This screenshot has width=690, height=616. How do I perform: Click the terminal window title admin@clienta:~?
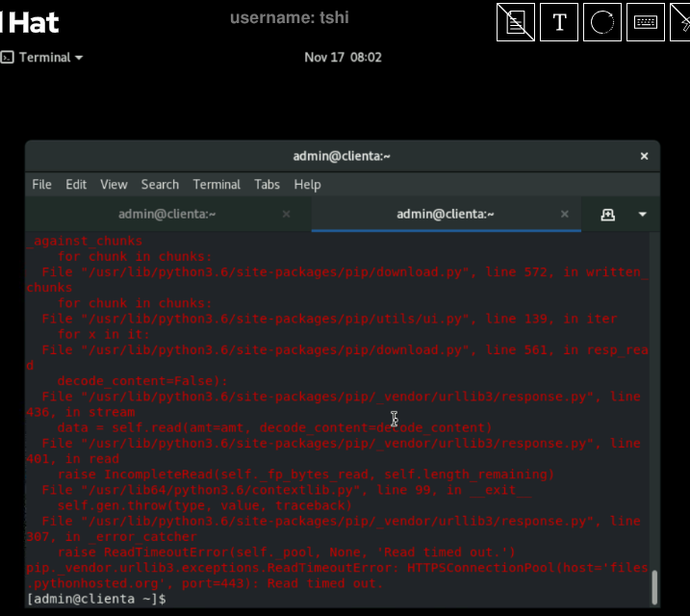click(x=342, y=156)
